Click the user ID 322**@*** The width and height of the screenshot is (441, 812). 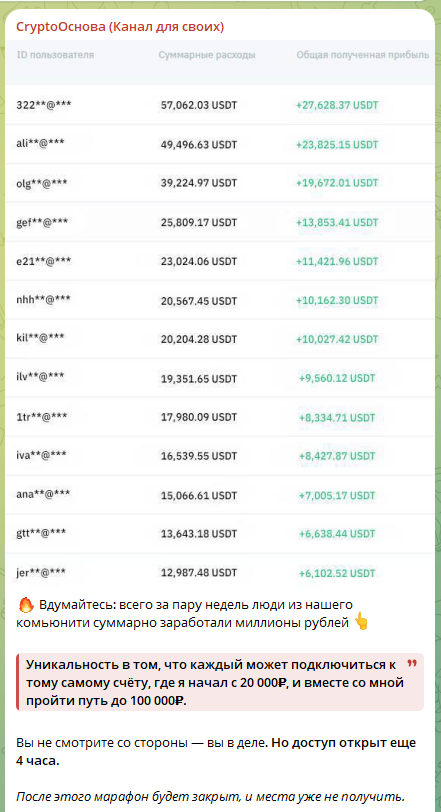coord(44,105)
